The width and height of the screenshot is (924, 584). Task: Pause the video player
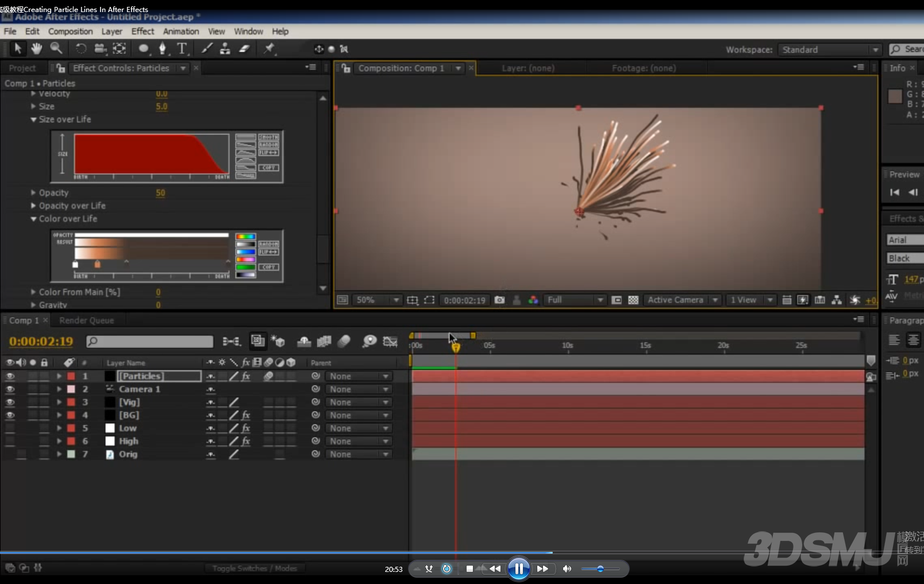[x=519, y=568]
